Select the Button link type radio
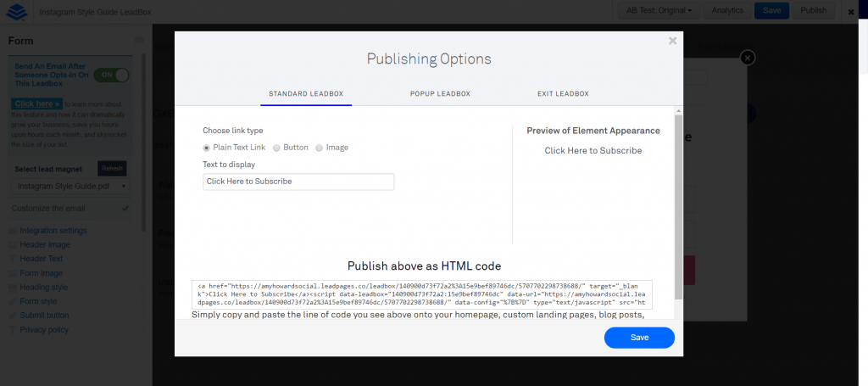Screen dimensions: 868x386 (x=277, y=148)
